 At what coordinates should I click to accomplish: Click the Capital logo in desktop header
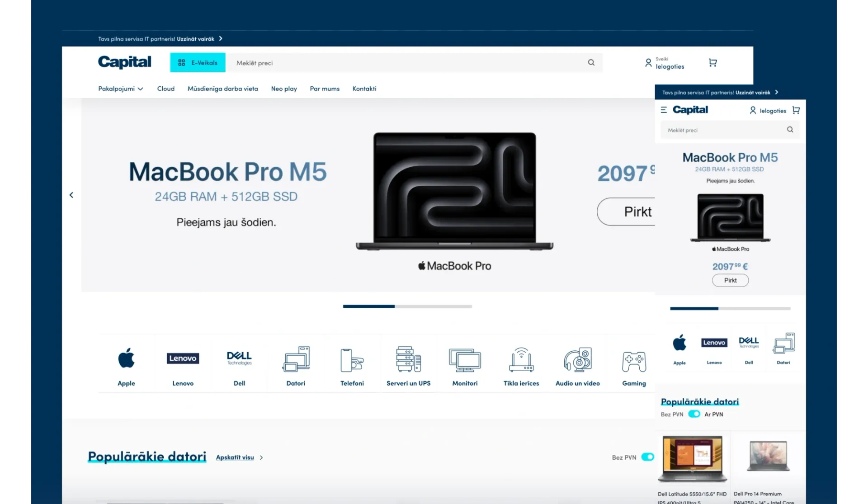[x=124, y=62]
